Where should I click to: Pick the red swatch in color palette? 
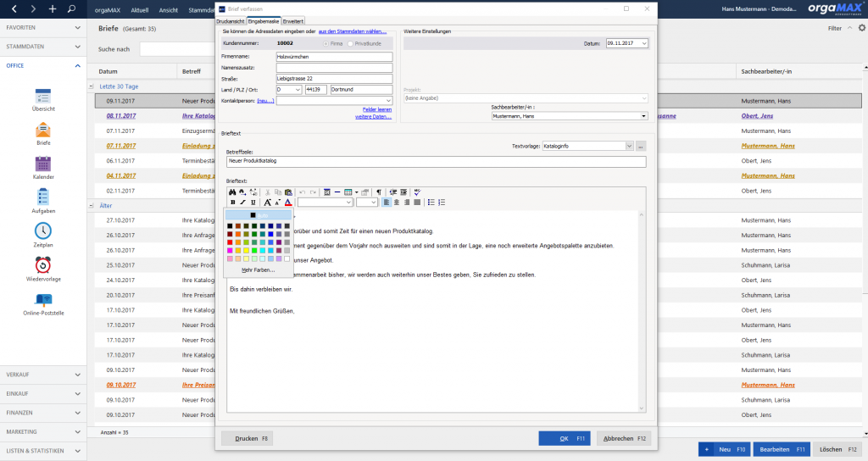click(x=230, y=242)
